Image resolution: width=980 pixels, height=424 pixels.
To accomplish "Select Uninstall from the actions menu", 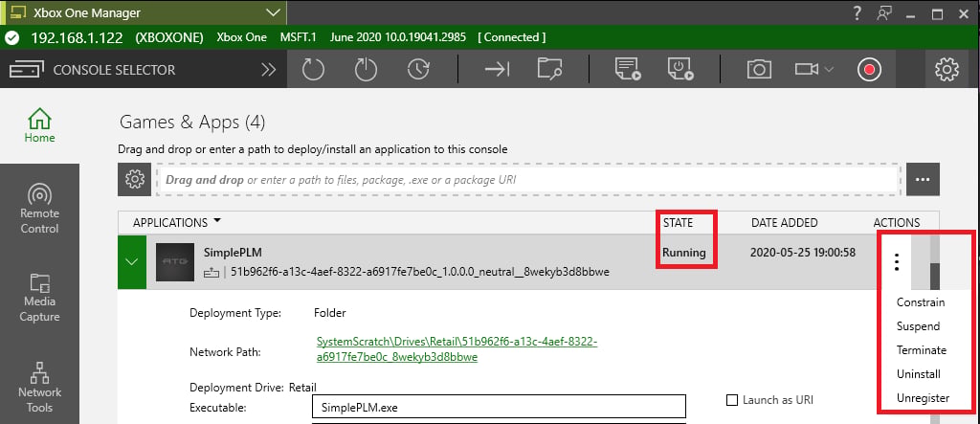I will pyautogui.click(x=919, y=374).
